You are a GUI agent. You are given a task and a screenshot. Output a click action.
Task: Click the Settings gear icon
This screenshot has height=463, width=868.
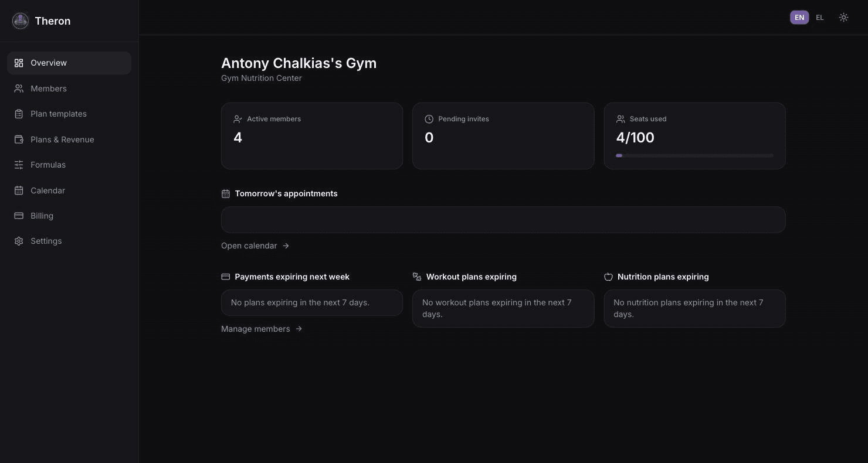click(x=19, y=241)
